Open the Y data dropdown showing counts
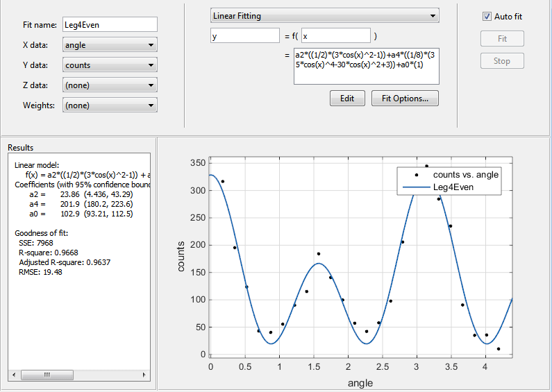The width and height of the screenshot is (552, 392). (110, 65)
